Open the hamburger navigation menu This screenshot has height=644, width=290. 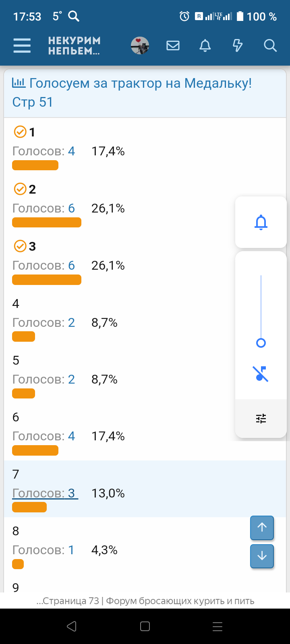pos(22,45)
